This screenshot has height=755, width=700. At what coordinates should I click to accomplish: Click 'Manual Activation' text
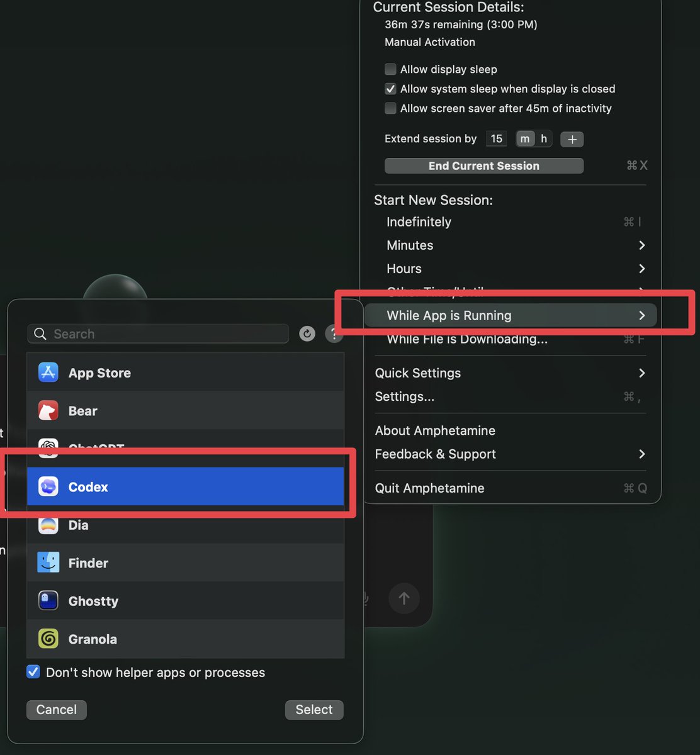pos(430,42)
